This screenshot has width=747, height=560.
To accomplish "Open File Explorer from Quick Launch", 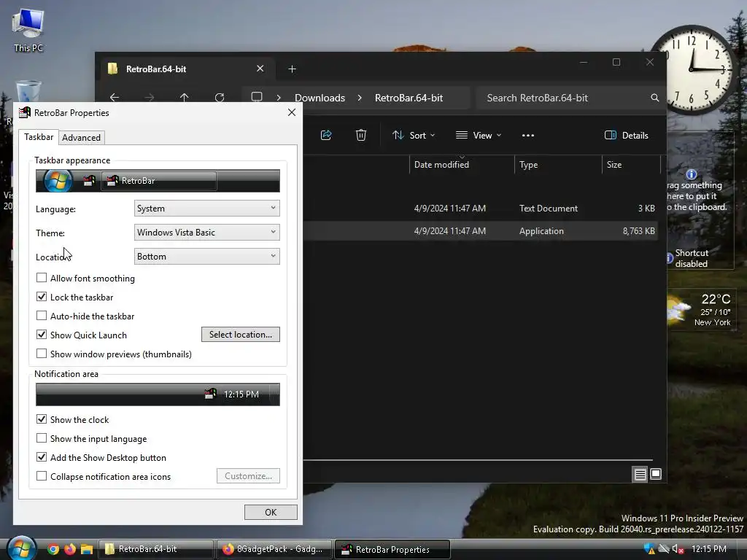I will (x=86, y=549).
